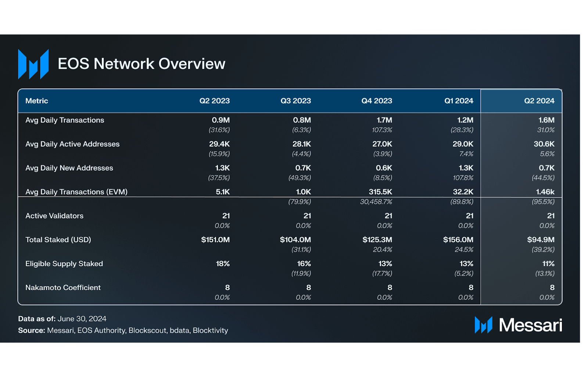Click the Messari logo icon at bottom right
This screenshot has height=368, width=588.
coord(483,325)
